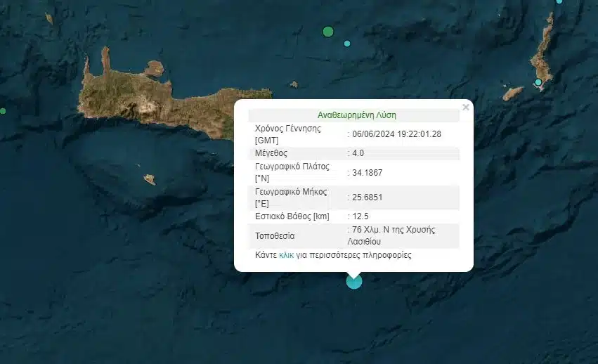Image resolution: width=598 pixels, height=364 pixels.
Task: Close the earthquake info popup
Action: (465, 108)
